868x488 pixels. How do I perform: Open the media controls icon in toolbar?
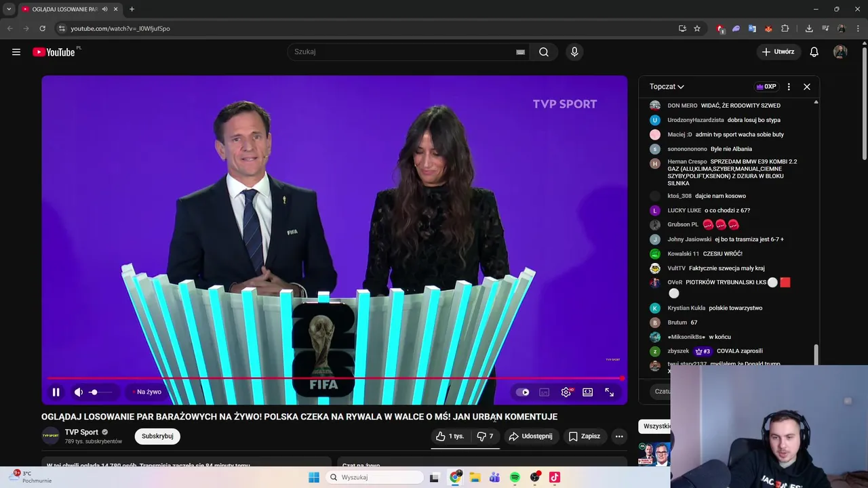click(825, 28)
